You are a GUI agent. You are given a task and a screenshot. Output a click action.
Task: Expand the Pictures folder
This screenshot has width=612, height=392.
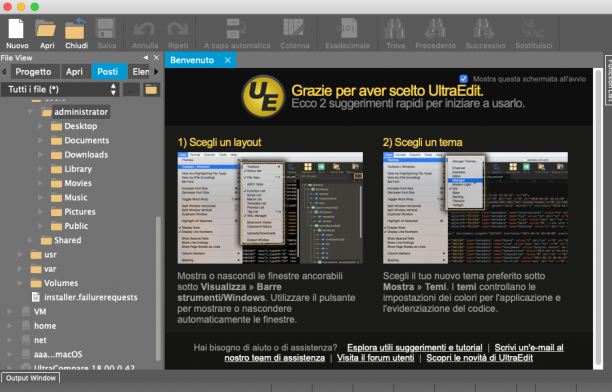40,212
